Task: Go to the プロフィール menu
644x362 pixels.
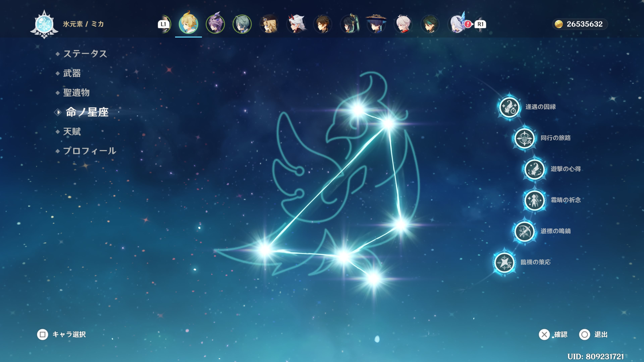Action: 90,151
